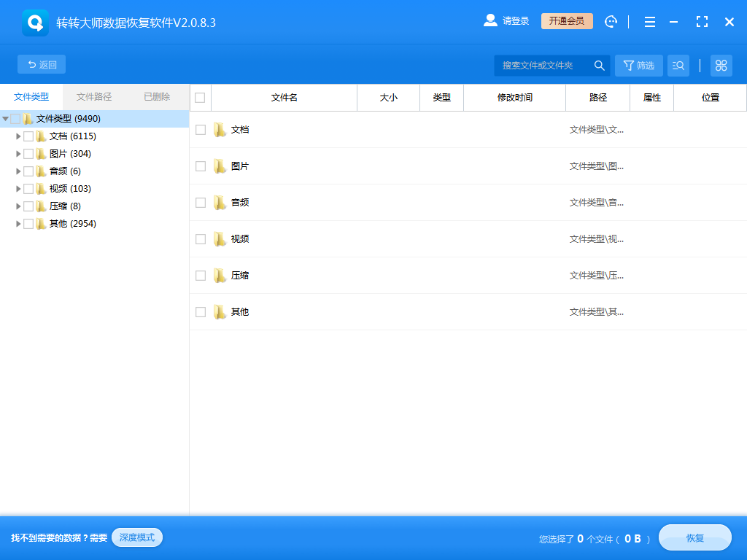Open the advanced search icon beside filter
This screenshot has height=560, width=747.
[x=678, y=65]
